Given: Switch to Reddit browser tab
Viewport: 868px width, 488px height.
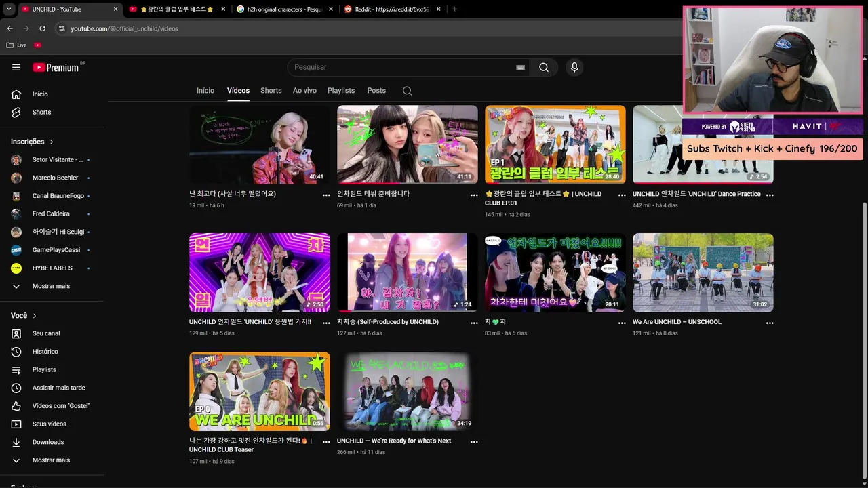Looking at the screenshot, I should (392, 9).
